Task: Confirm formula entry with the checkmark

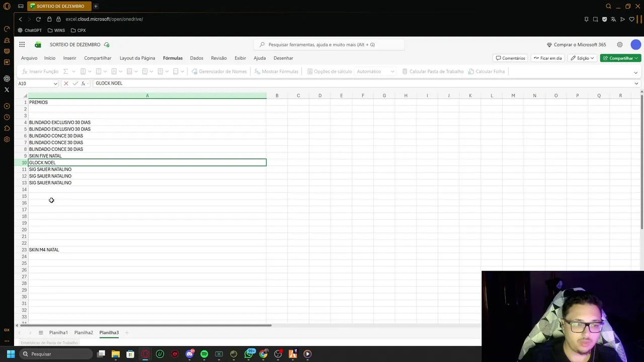Action: coord(75,83)
